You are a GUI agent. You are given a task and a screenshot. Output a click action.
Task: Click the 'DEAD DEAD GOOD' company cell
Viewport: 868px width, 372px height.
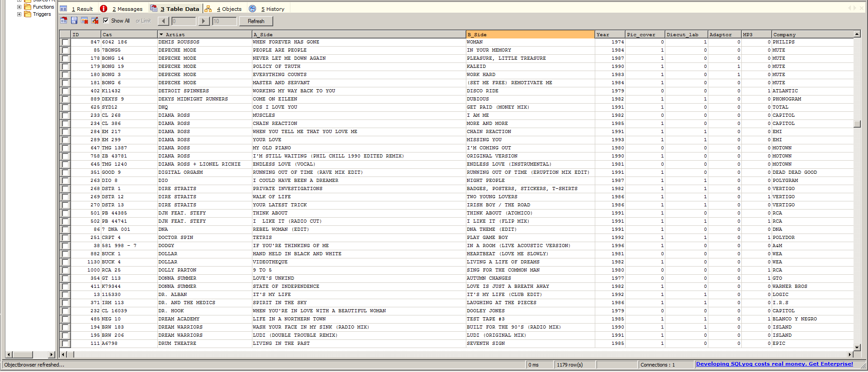812,172
